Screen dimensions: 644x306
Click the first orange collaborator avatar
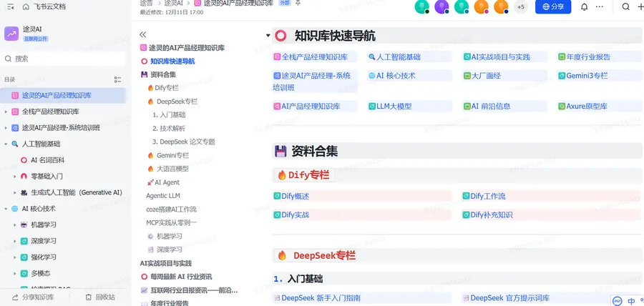pyautogui.click(x=481, y=6)
